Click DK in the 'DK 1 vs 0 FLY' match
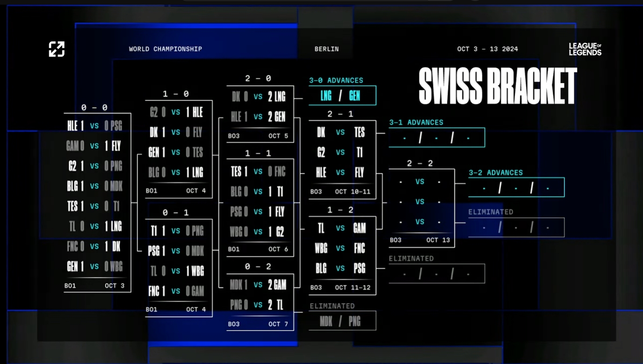 click(x=154, y=132)
